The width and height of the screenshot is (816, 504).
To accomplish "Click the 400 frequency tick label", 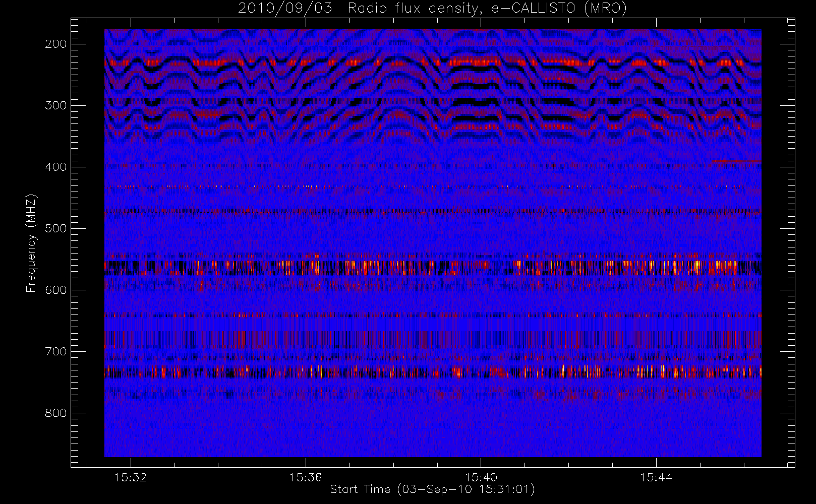I will pos(55,167).
